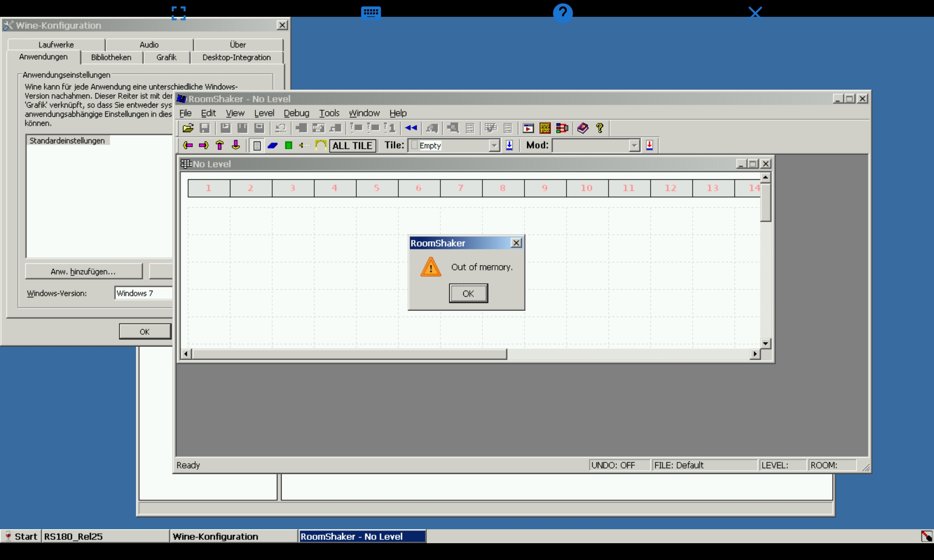Click the system tray icon on taskbar

pyautogui.click(x=927, y=536)
